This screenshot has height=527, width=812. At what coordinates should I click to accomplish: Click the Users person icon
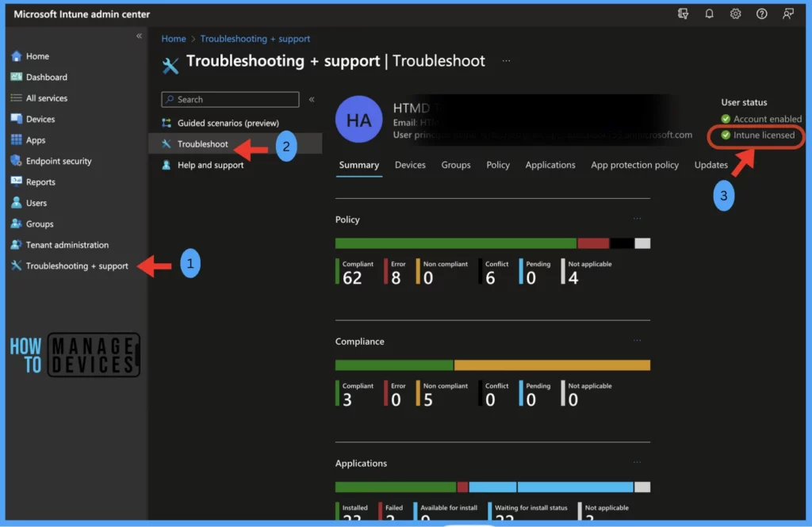(x=17, y=202)
